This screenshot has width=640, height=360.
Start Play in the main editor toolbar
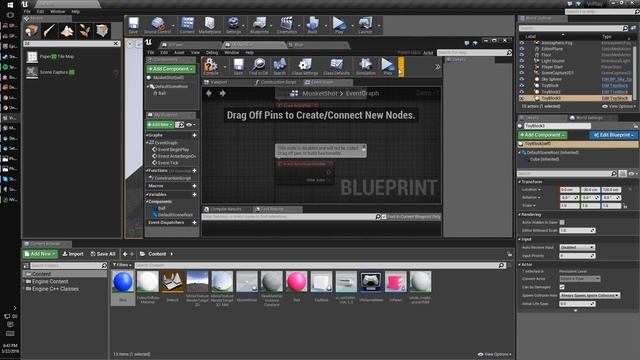[x=338, y=25]
